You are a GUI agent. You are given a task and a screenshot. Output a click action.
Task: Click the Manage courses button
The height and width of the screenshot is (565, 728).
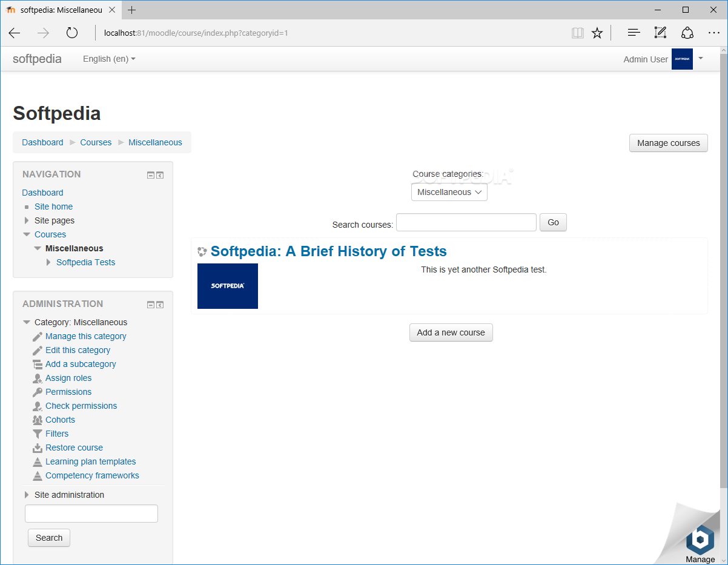(669, 143)
